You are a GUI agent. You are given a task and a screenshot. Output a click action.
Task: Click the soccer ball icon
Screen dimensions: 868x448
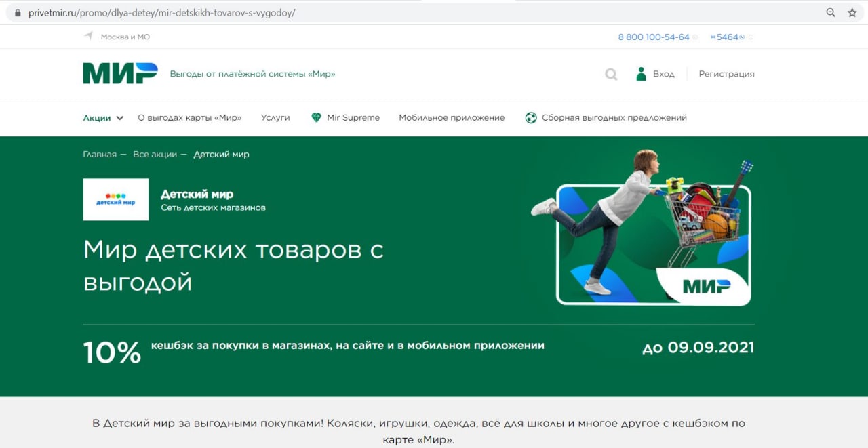531,117
